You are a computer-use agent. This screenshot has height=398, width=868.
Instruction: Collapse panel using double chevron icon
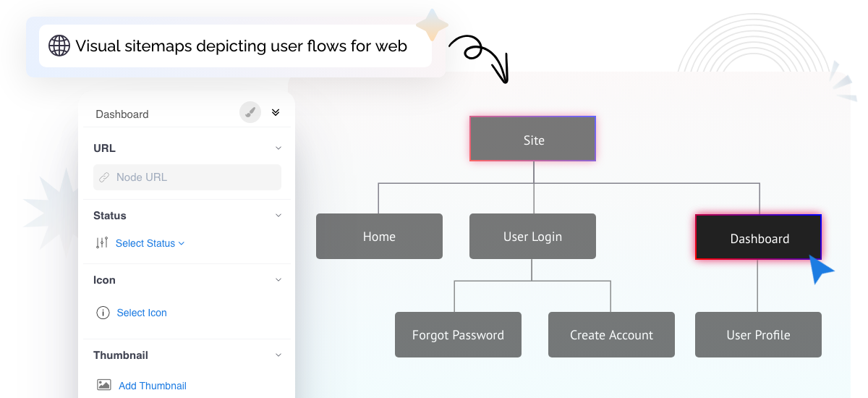click(276, 112)
